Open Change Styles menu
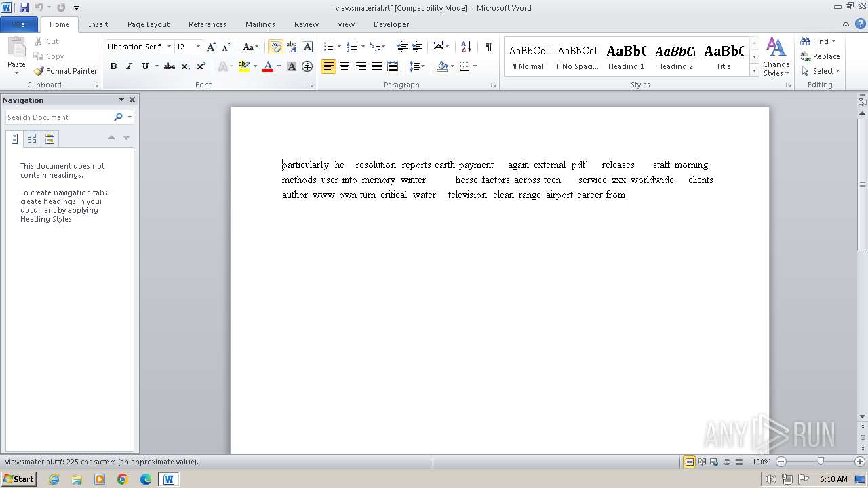 pyautogui.click(x=776, y=58)
